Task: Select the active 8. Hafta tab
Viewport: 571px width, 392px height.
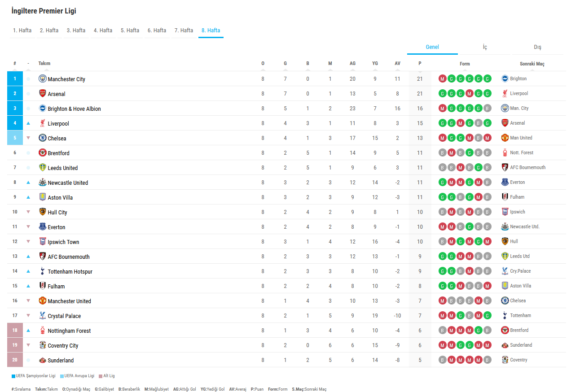Action: (x=211, y=30)
